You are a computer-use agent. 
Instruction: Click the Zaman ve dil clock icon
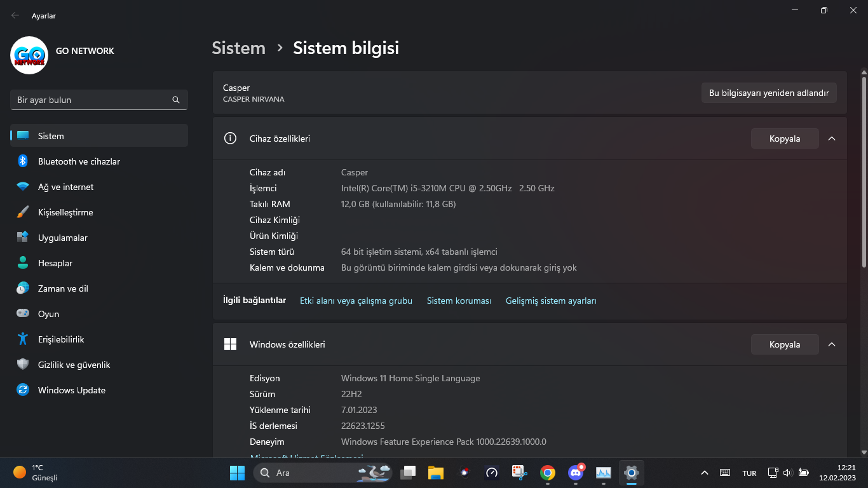pos(23,288)
